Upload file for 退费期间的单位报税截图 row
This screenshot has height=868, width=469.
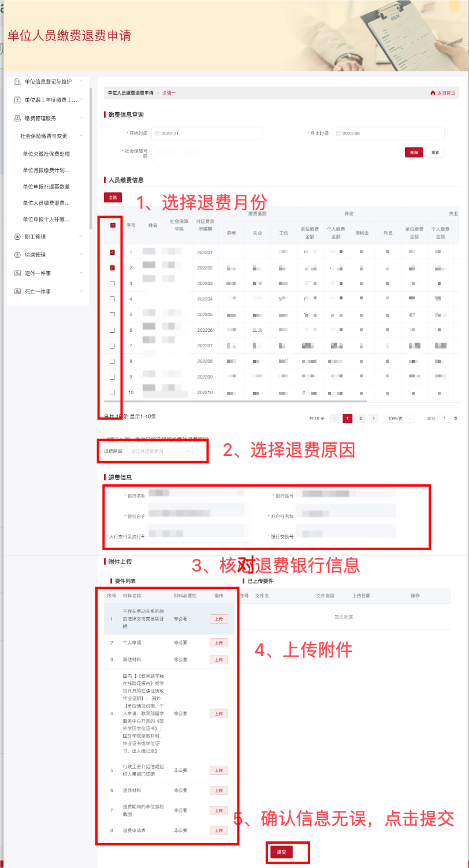point(219,811)
